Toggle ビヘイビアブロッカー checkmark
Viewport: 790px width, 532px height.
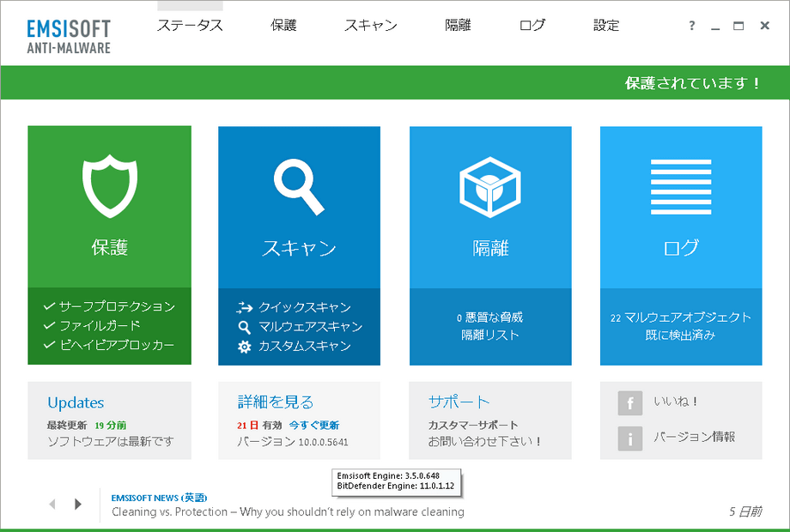(x=49, y=345)
